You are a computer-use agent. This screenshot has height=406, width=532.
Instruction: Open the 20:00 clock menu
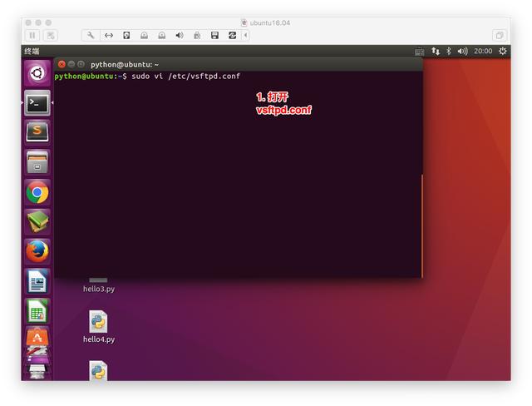pos(483,52)
